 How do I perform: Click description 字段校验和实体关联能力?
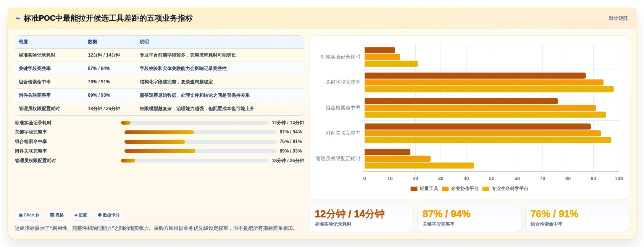[x=183, y=68]
